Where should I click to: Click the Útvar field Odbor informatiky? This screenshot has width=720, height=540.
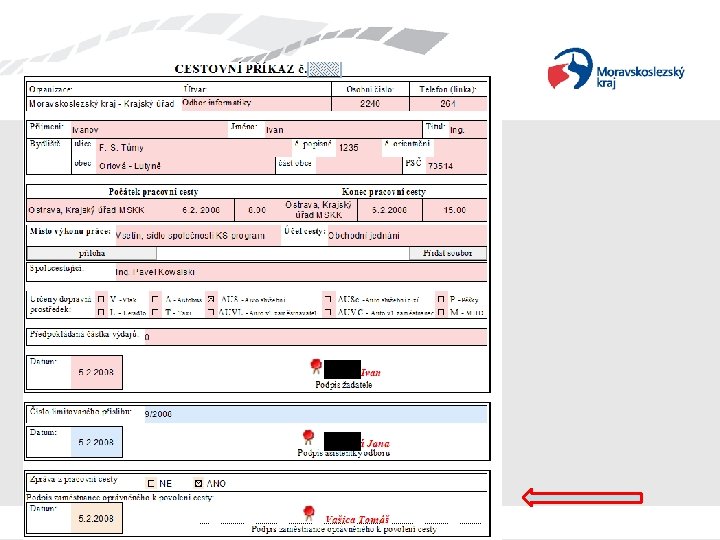click(256, 103)
